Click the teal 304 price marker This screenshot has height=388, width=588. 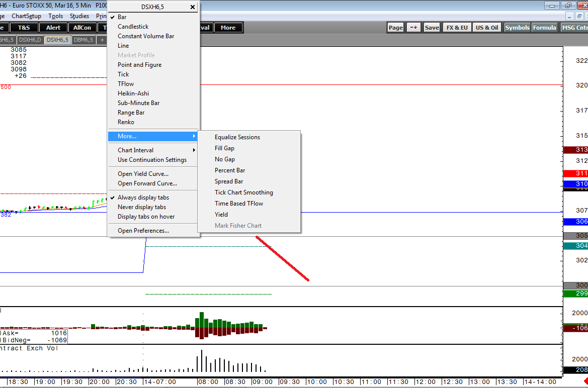pos(575,246)
